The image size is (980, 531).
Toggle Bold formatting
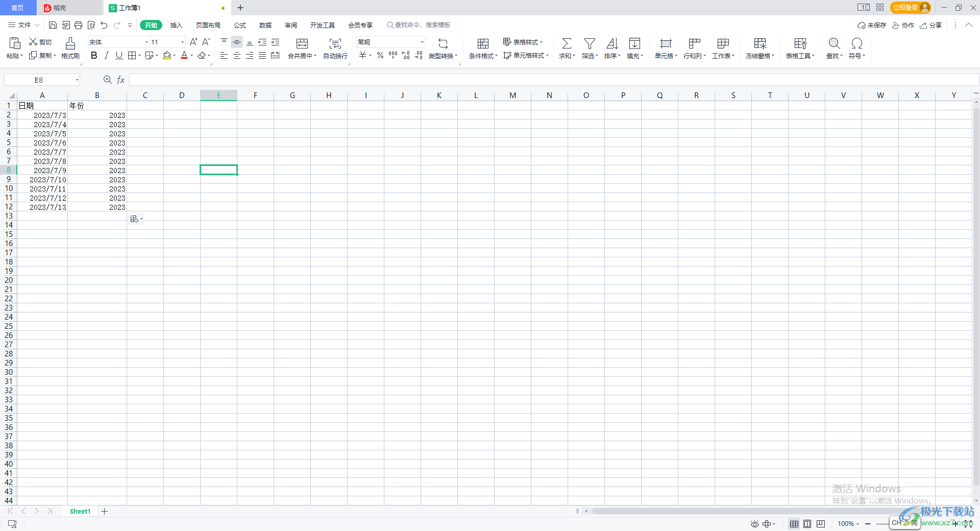(94, 55)
